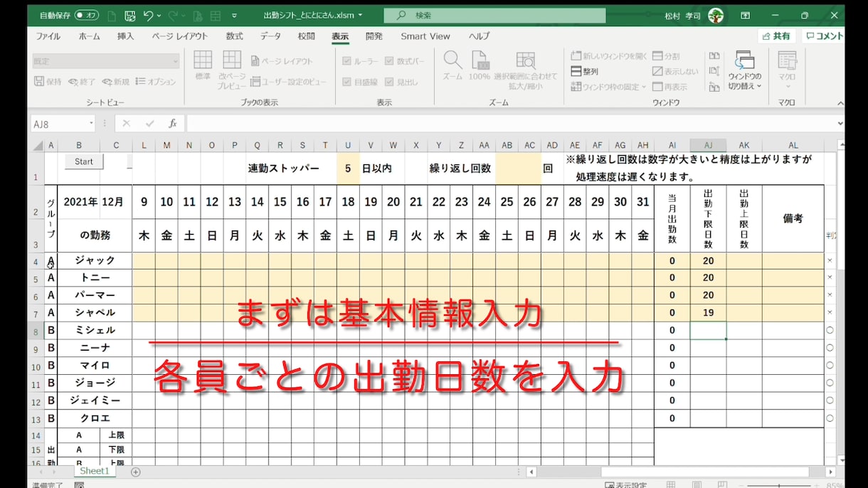Click 再表示 unhide window
The height and width of the screenshot is (488, 868).
(x=669, y=87)
